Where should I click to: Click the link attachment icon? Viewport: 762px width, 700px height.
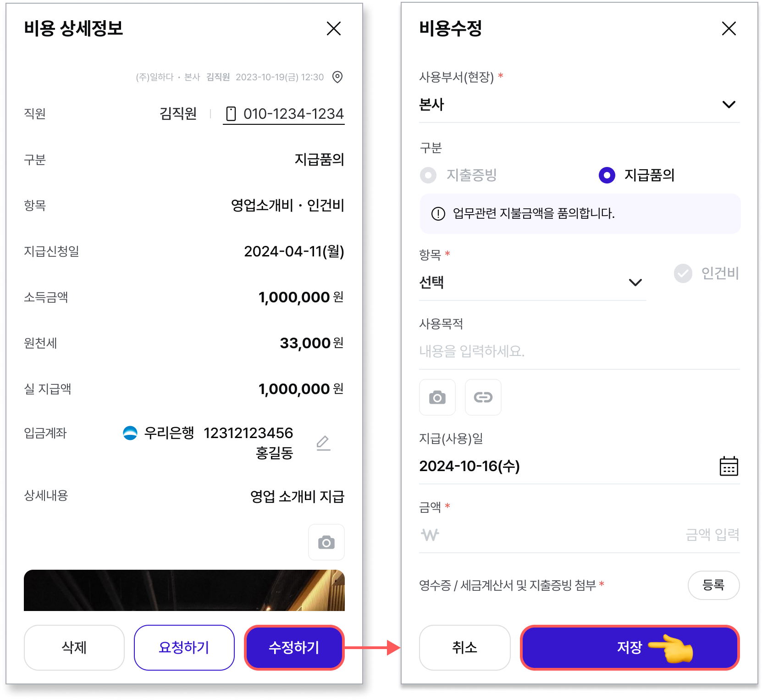point(483,397)
